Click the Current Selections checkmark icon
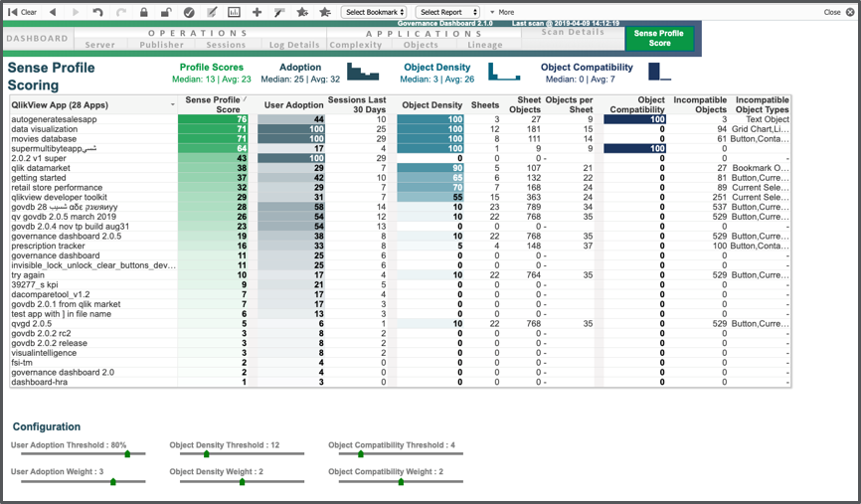The width and height of the screenshot is (861, 504). click(x=189, y=12)
